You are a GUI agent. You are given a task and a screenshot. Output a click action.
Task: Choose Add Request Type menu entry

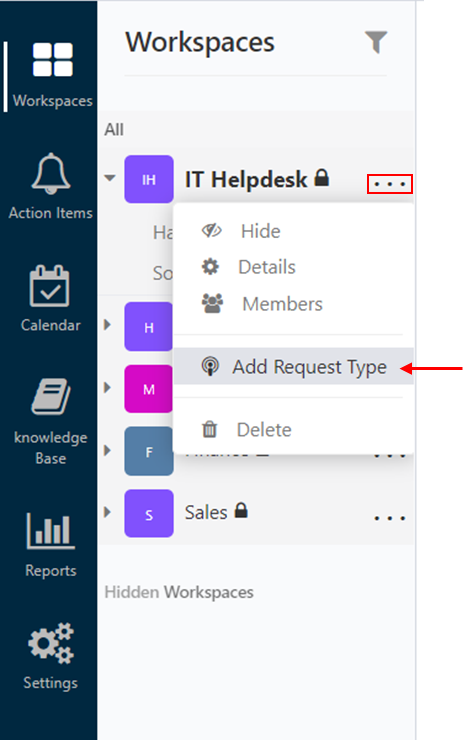pyautogui.click(x=294, y=367)
